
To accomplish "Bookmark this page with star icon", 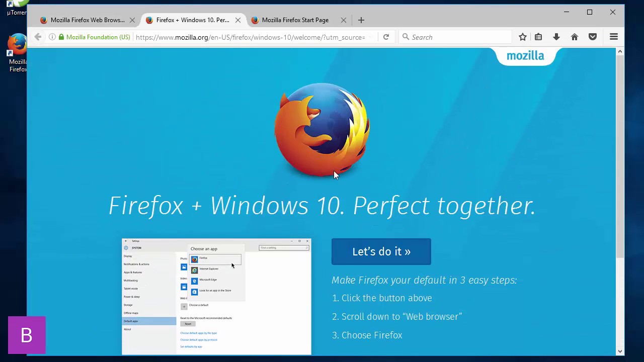I will pos(523,37).
